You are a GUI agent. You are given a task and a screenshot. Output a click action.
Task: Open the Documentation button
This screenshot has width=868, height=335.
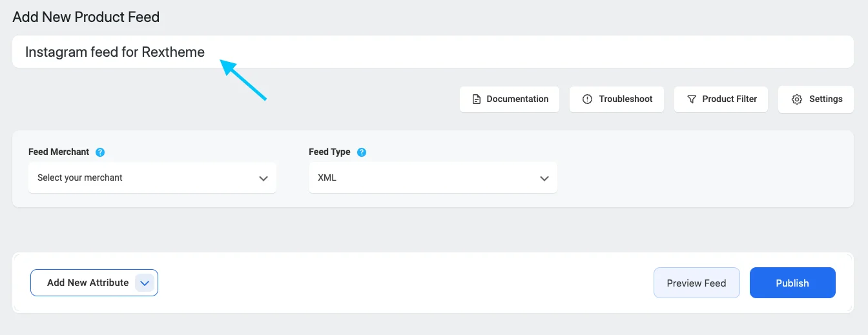coord(510,99)
